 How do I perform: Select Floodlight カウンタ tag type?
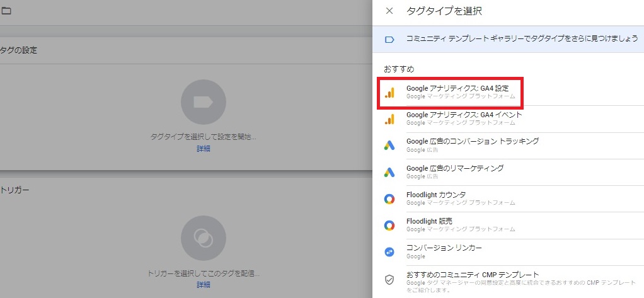[508, 198]
